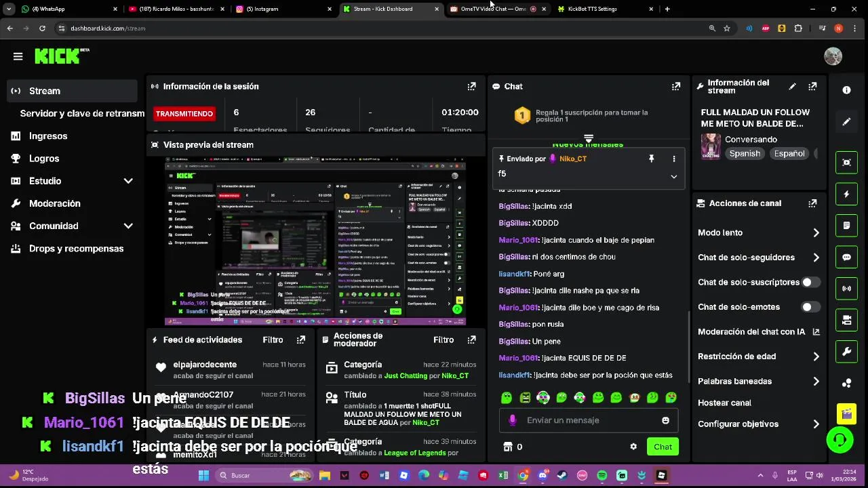
Task: Open the chat settings gear
Action: [x=633, y=447]
